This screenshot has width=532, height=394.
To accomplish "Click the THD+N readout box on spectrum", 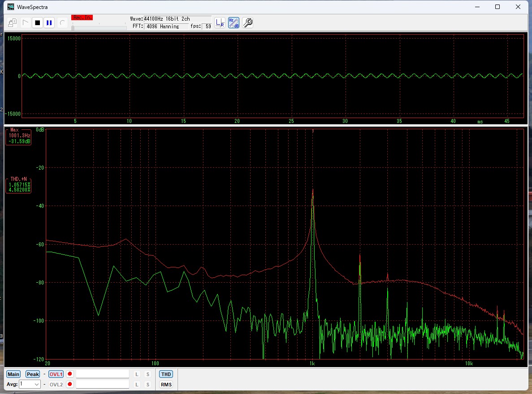I will pyautogui.click(x=18, y=184).
